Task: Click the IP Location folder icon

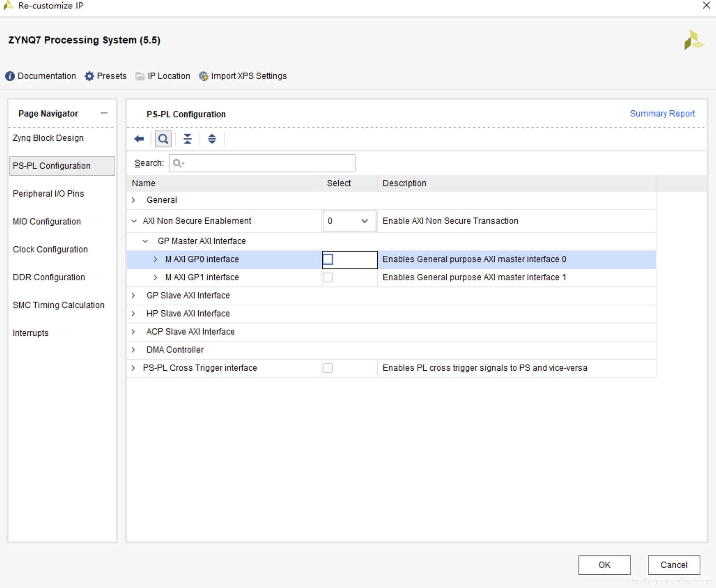Action: (140, 76)
